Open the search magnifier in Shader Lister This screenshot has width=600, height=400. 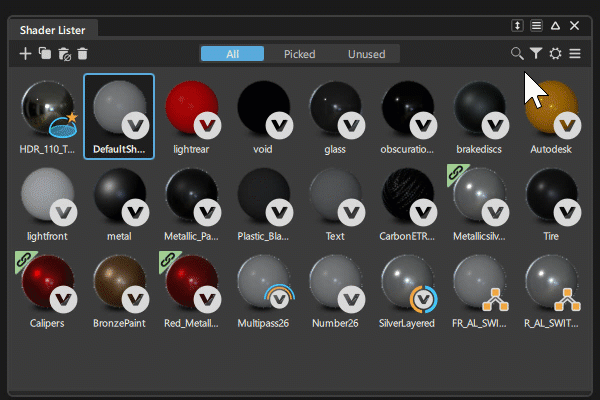[x=517, y=54]
